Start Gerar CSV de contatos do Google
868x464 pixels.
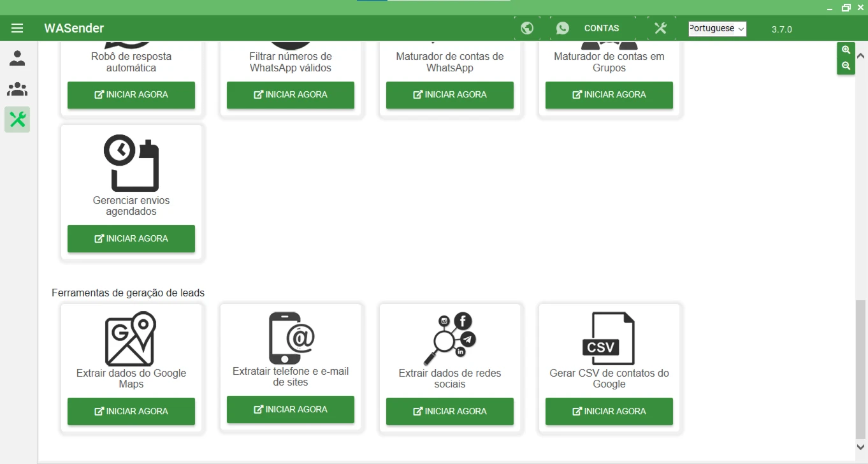point(609,412)
